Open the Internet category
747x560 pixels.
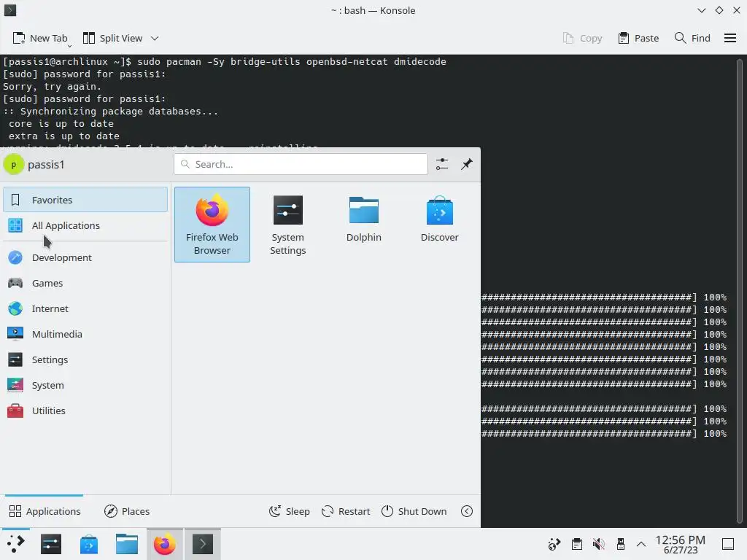pyautogui.click(x=85, y=308)
